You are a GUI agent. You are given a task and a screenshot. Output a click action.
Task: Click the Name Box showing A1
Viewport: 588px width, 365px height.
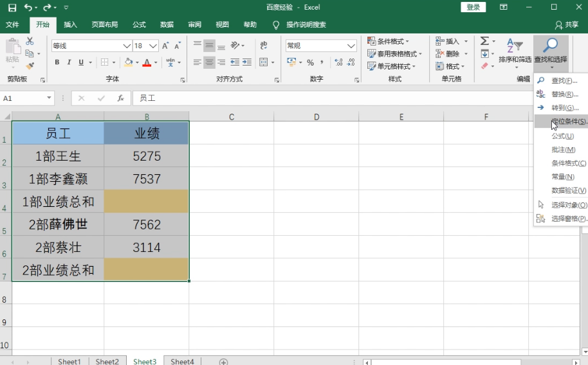27,98
